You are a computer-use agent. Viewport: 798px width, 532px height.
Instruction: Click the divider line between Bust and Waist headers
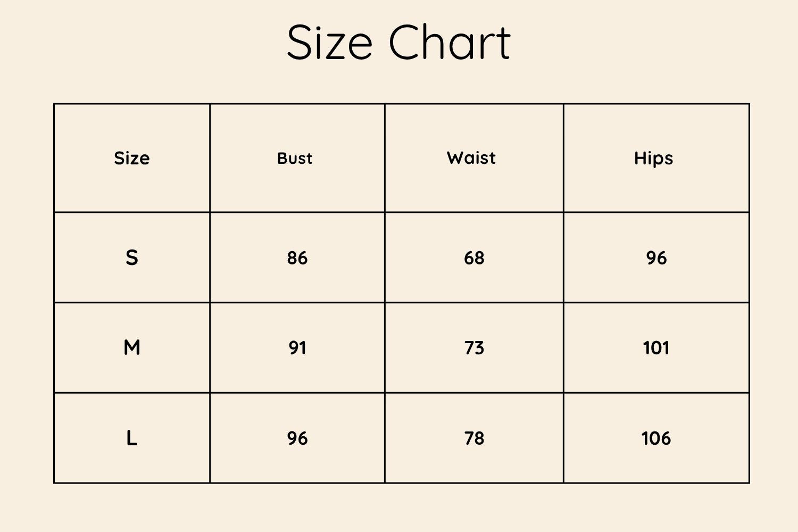click(x=385, y=158)
